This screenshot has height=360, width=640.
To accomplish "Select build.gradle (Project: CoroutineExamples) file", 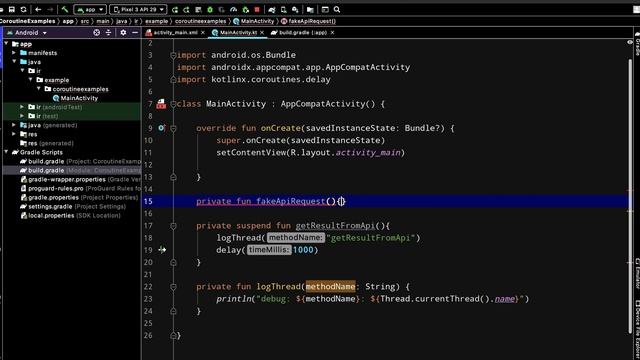I will click(x=80, y=161).
